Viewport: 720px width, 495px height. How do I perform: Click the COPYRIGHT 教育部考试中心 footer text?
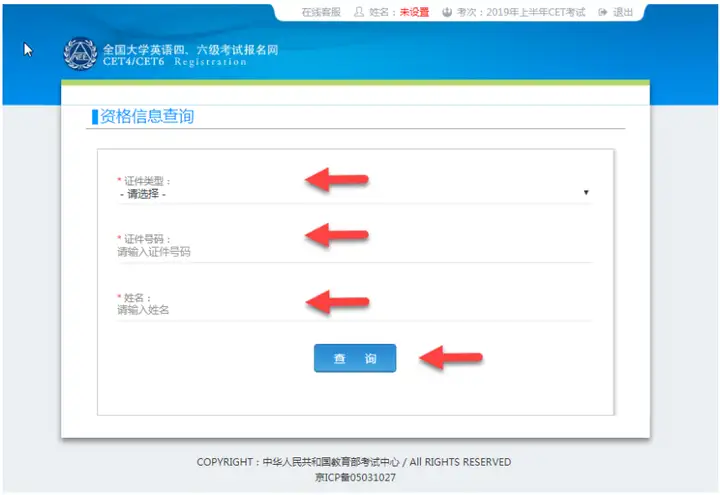click(354, 462)
